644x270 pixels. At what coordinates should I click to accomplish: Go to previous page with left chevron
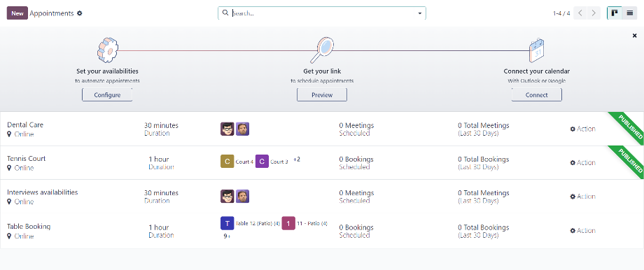pyautogui.click(x=580, y=13)
